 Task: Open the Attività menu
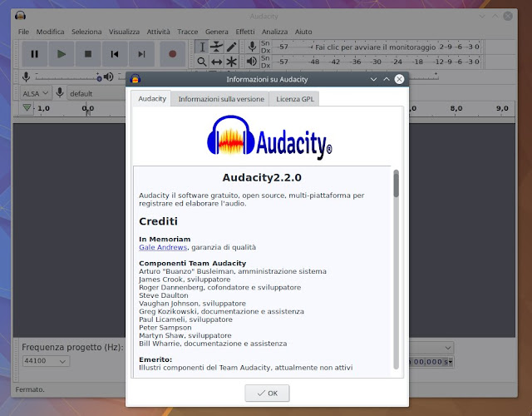(159, 32)
